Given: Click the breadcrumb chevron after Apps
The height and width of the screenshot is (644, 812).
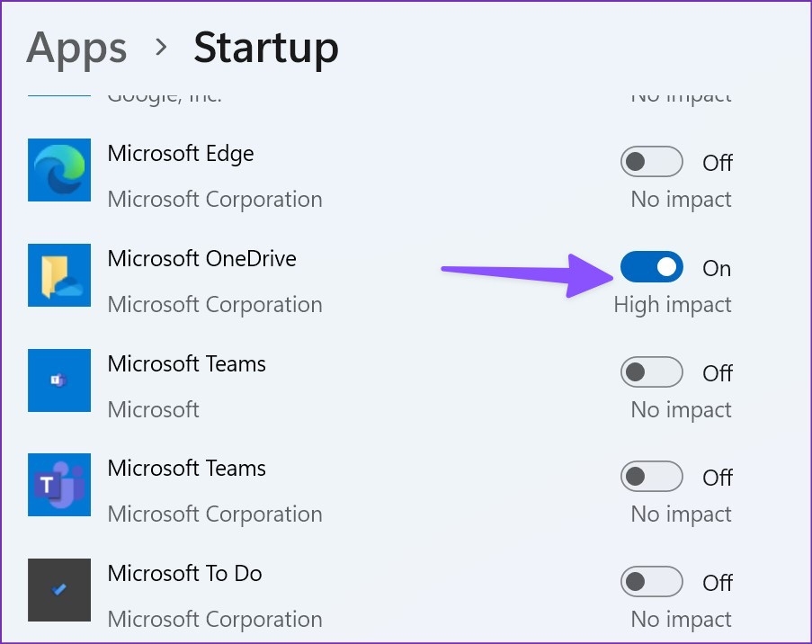Looking at the screenshot, I should [162, 48].
